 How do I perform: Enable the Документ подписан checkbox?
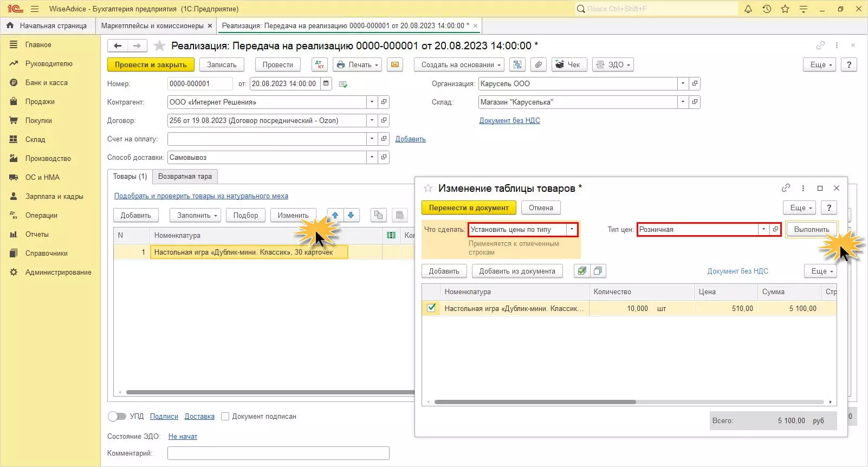pos(225,416)
